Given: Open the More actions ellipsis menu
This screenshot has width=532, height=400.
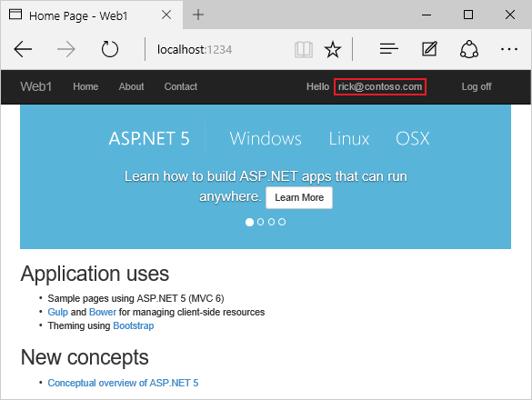Looking at the screenshot, I should point(509,49).
